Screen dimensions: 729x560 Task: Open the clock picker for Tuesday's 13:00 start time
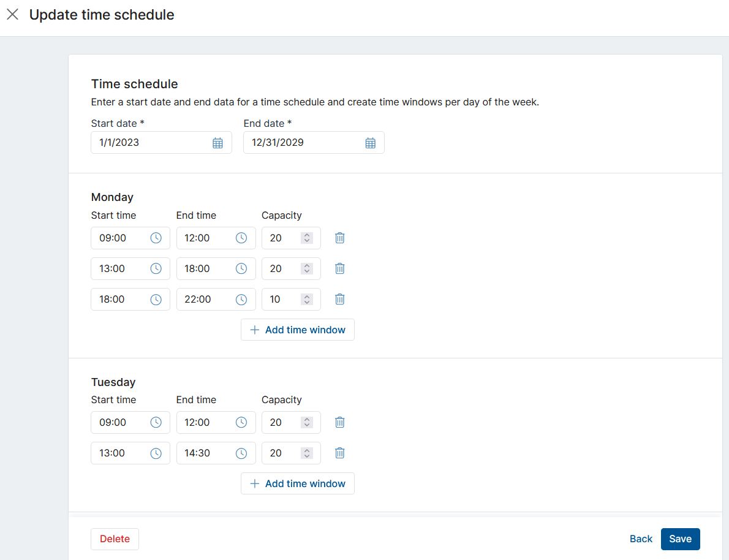point(156,453)
